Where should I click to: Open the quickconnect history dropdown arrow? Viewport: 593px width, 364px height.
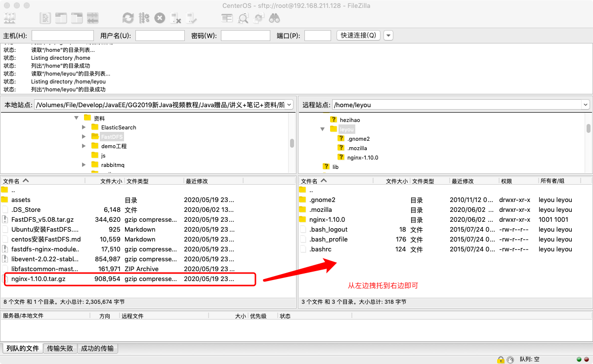click(x=388, y=36)
